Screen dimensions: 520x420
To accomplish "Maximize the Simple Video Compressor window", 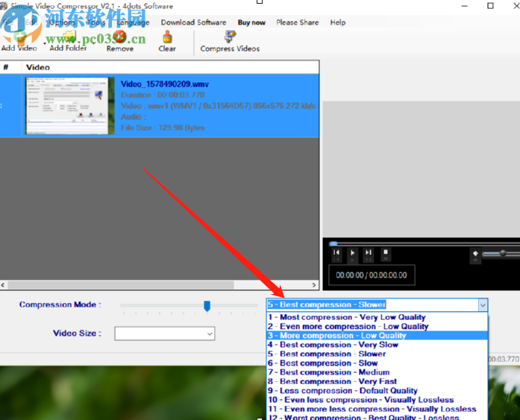I will click(490, 6).
